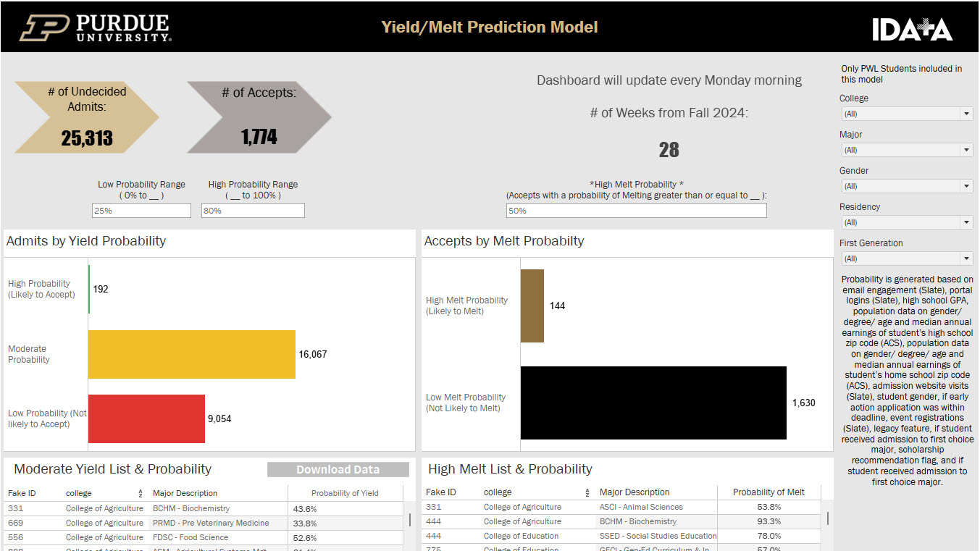
Task: Click the High Melt Probability threshold field showing 50%
Action: click(636, 210)
